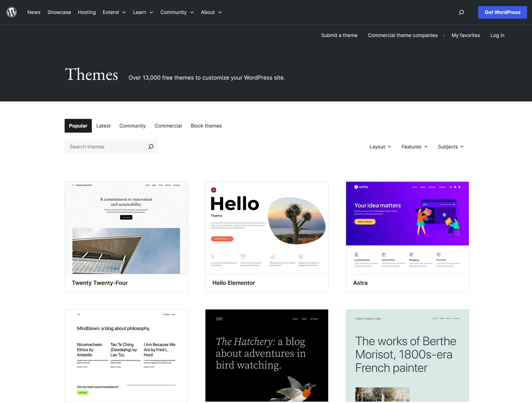The height and width of the screenshot is (403, 532).
Task: Open the Layout filter dropdown
Action: (x=380, y=147)
